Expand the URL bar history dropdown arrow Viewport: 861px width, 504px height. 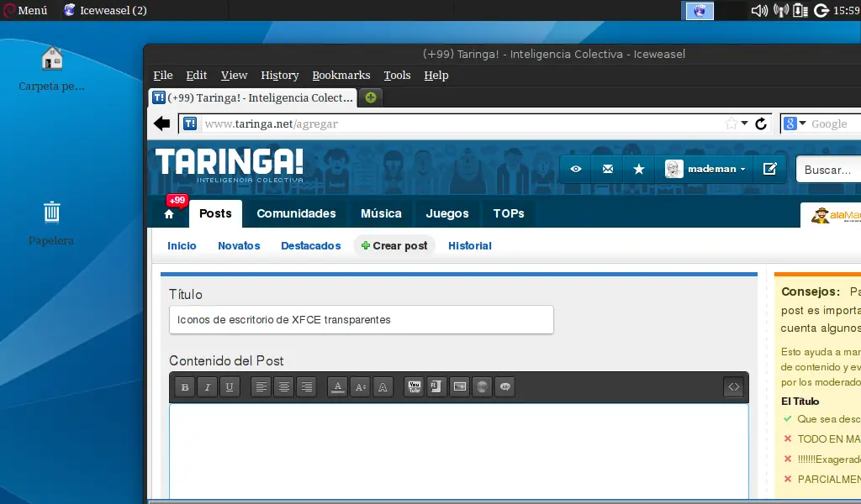pos(745,123)
